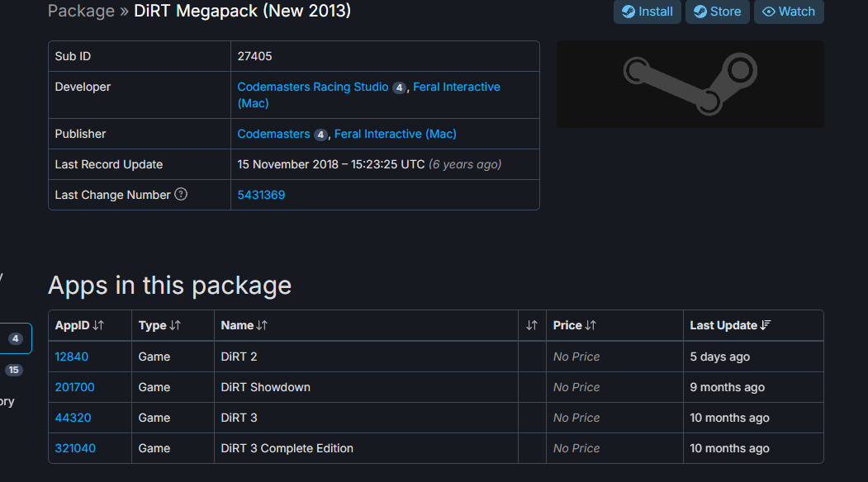The height and width of the screenshot is (482, 868).
Task: Open Feral Interactive (Mac) publisher link
Action: [x=396, y=134]
